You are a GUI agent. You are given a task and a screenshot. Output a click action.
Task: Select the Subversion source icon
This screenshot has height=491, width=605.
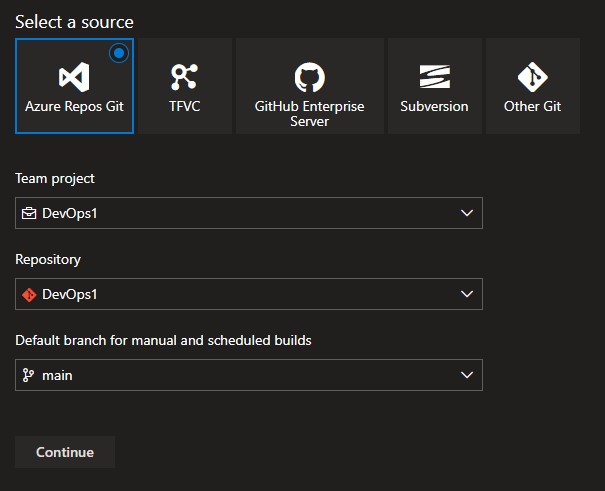click(434, 76)
